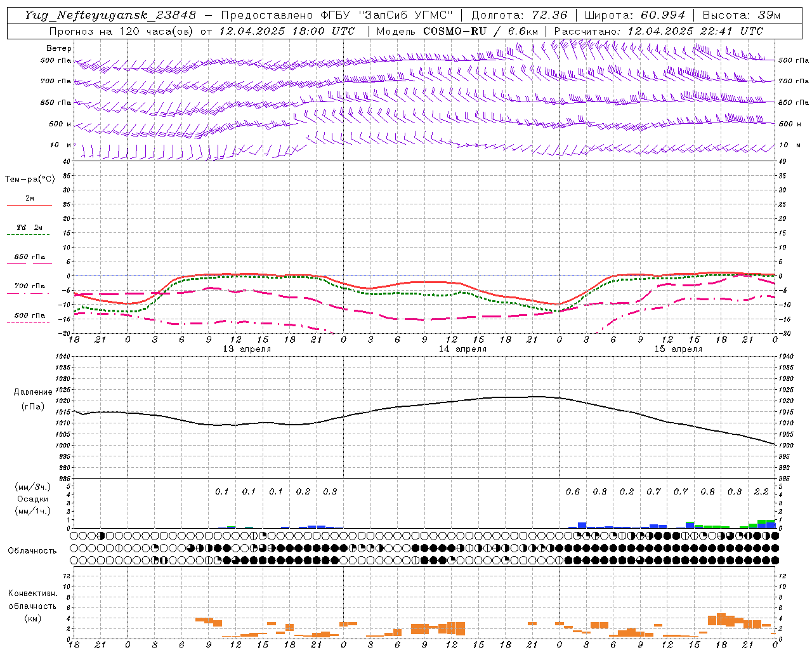Screen dimensions: 812x650
Task: Click the Осадки precipitation panel label
Action: pos(33,499)
